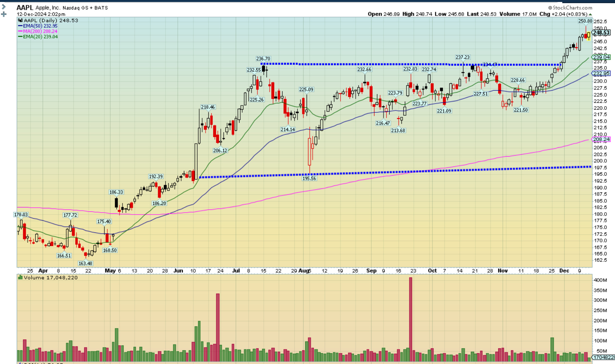Click the 208.24 MA(200) value tag on axis
This screenshot has height=364, width=615.
[601, 139]
